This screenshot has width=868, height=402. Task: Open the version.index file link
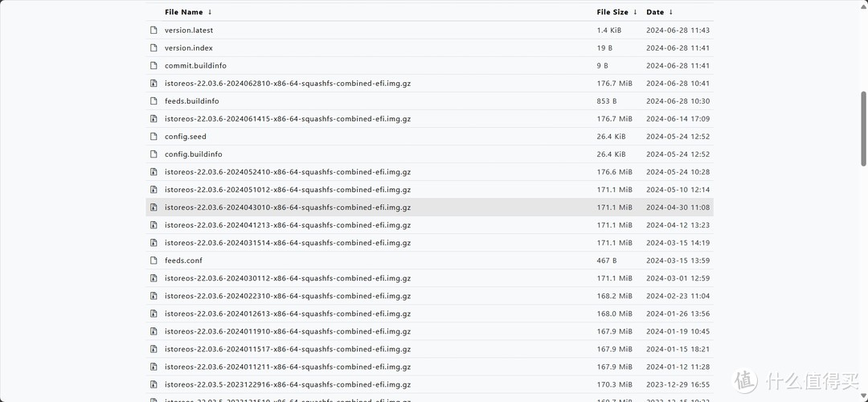[x=189, y=48]
